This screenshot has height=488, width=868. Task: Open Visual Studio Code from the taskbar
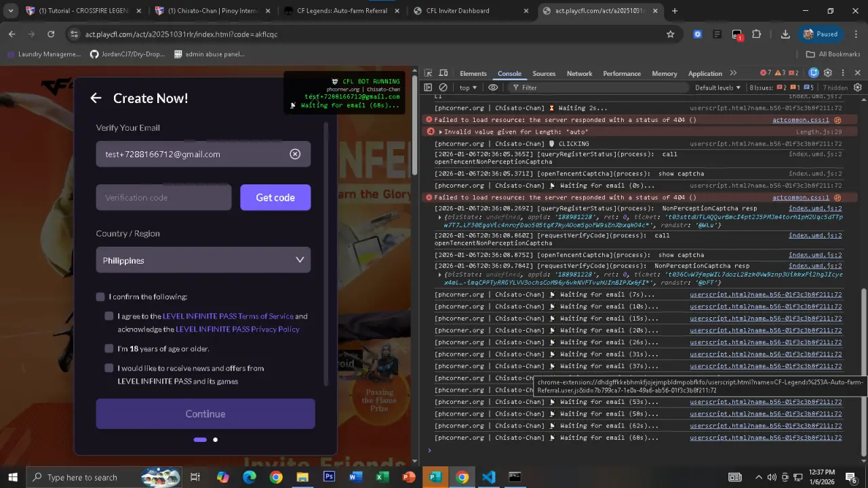pos(488,477)
